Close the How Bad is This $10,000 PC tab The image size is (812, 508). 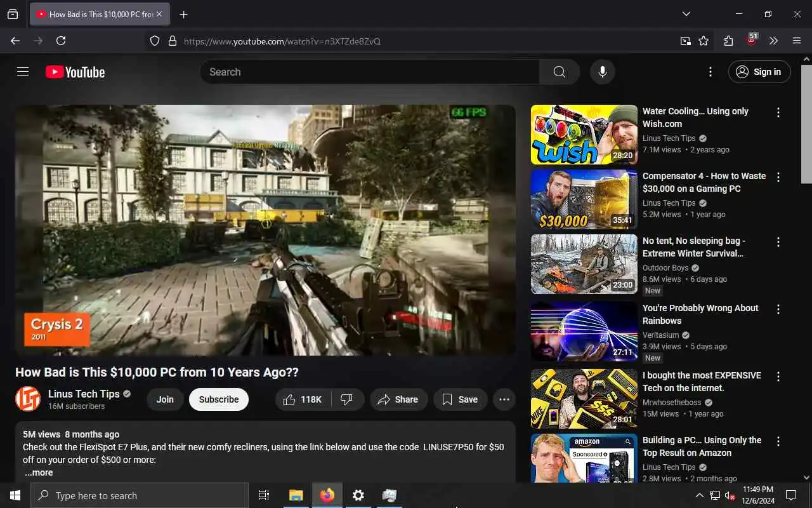[159, 14]
